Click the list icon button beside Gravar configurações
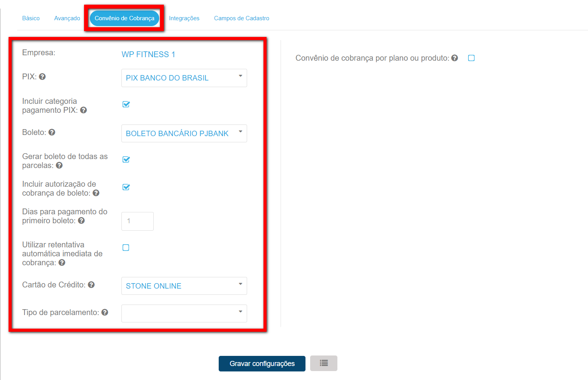Screen dimensions: 588x380 (323, 363)
